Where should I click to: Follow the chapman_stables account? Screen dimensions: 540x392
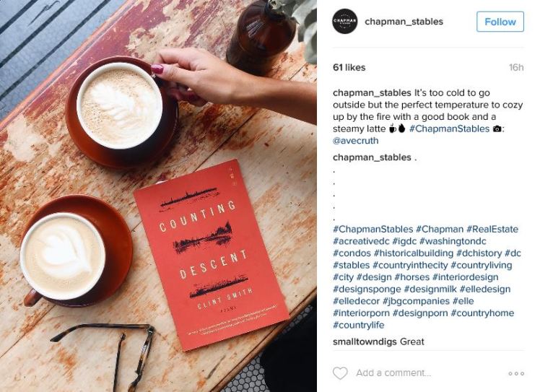(x=500, y=22)
